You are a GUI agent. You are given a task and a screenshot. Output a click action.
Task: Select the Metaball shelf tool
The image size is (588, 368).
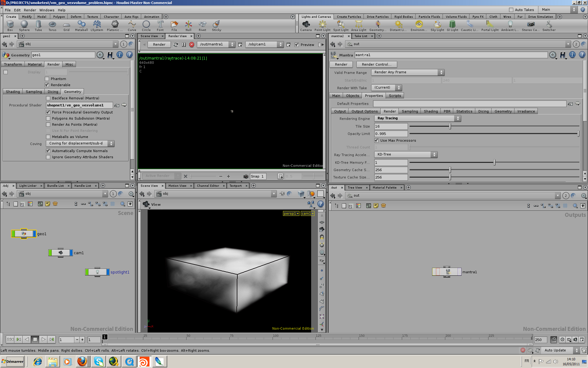click(x=81, y=26)
